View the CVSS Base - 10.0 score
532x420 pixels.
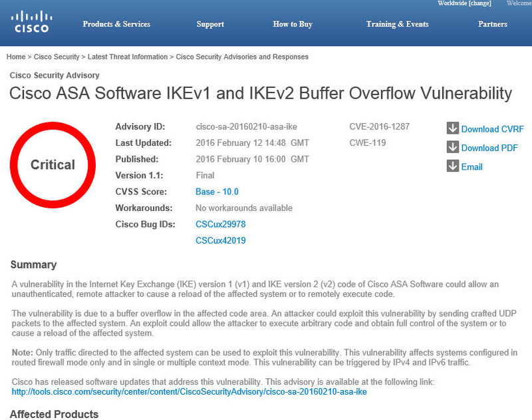coord(217,192)
